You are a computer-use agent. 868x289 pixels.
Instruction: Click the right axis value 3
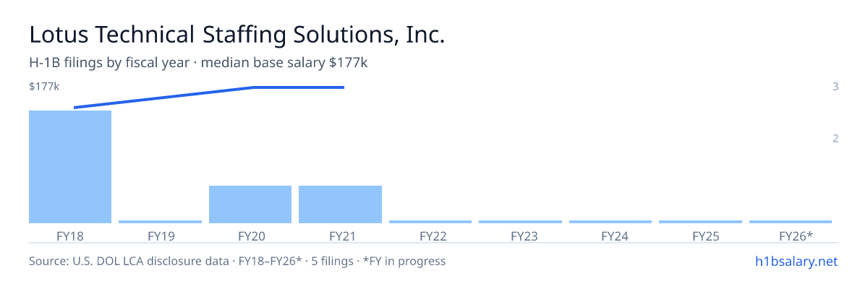tap(835, 87)
